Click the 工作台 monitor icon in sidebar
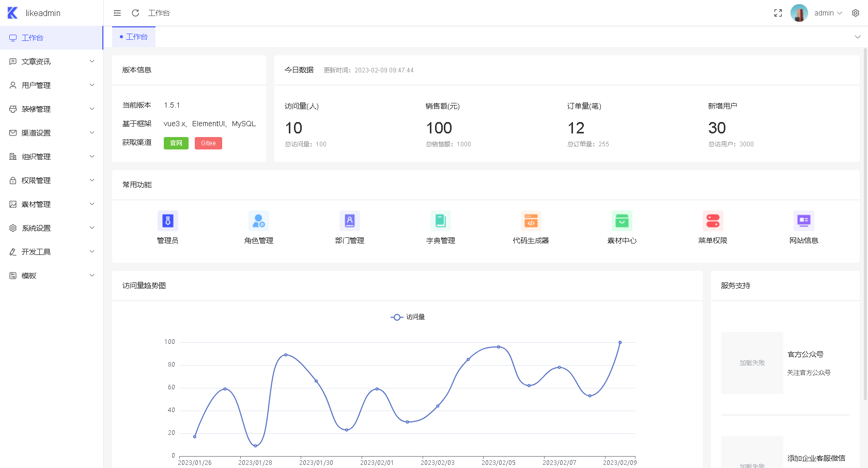 (13, 38)
